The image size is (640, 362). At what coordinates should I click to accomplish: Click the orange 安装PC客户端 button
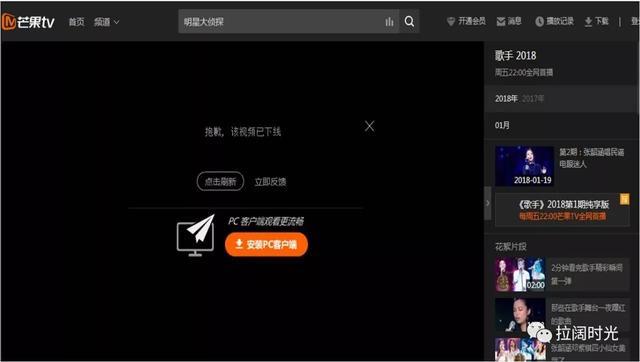[x=266, y=244]
